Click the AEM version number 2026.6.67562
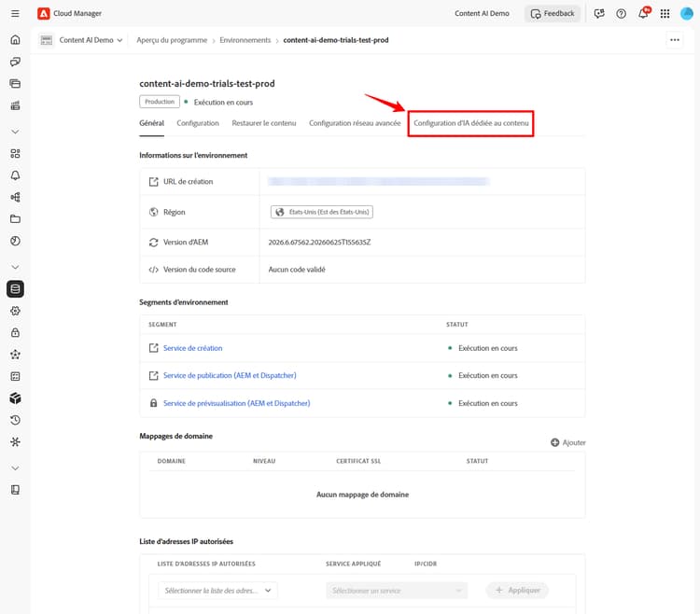This screenshot has height=614, width=700. [319, 243]
